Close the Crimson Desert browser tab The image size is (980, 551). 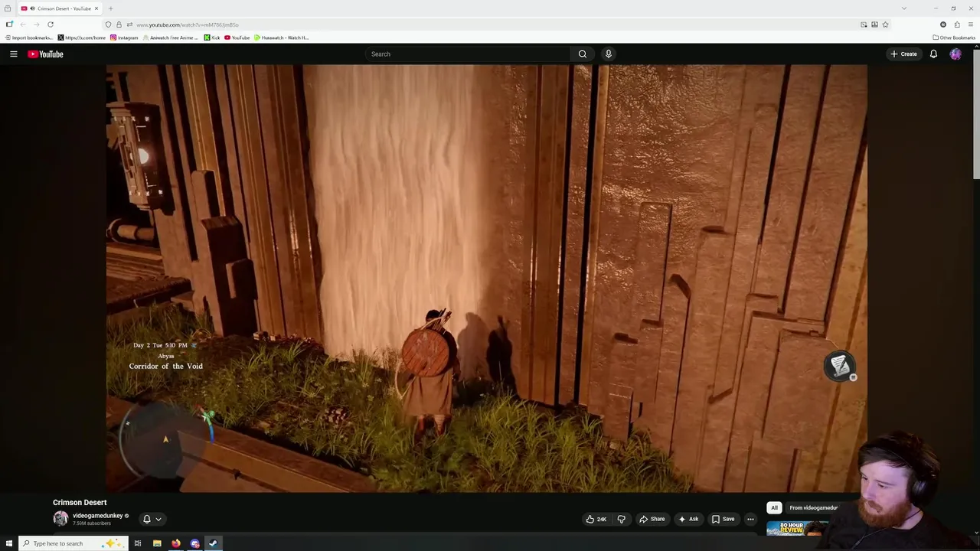point(96,8)
